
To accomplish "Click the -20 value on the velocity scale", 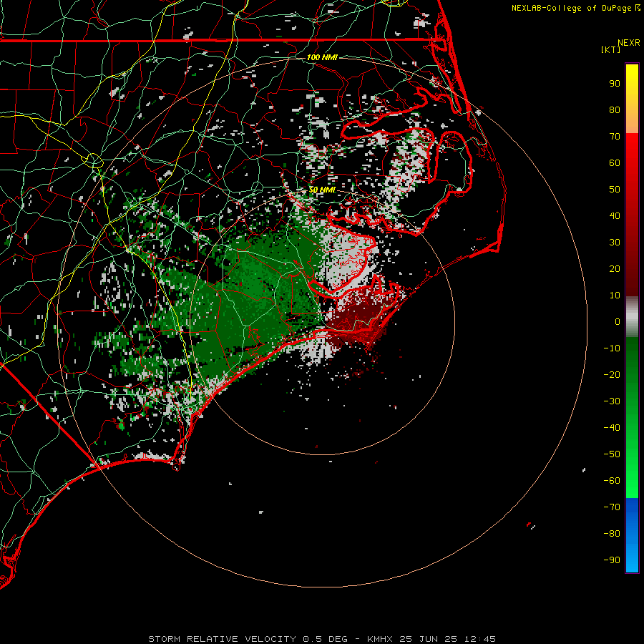I will [612, 375].
